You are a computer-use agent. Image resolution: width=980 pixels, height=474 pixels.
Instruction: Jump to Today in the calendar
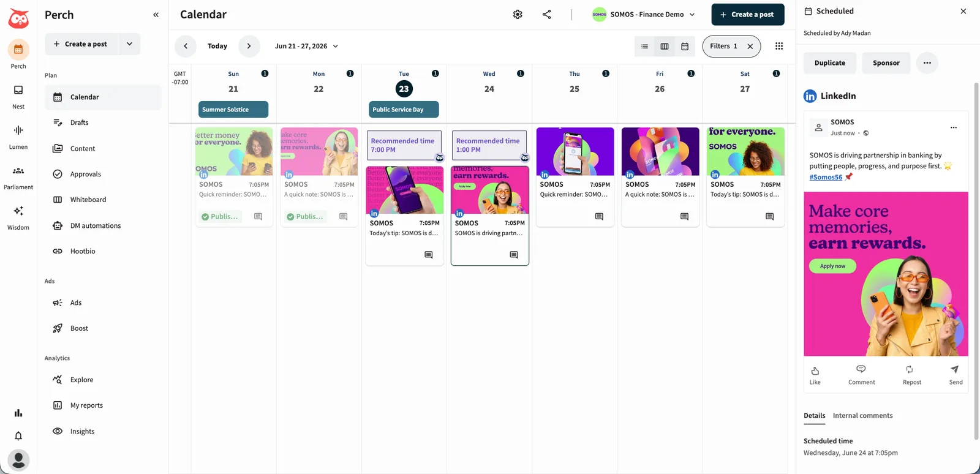click(217, 46)
